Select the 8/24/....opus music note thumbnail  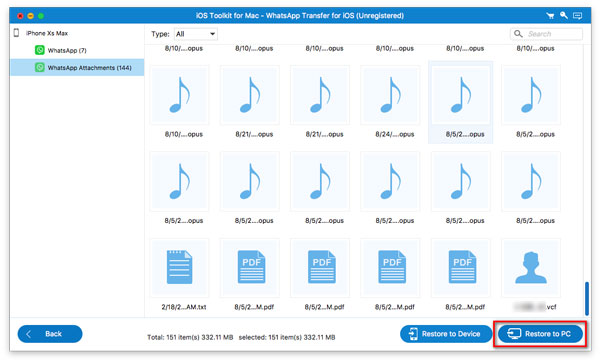click(390, 95)
